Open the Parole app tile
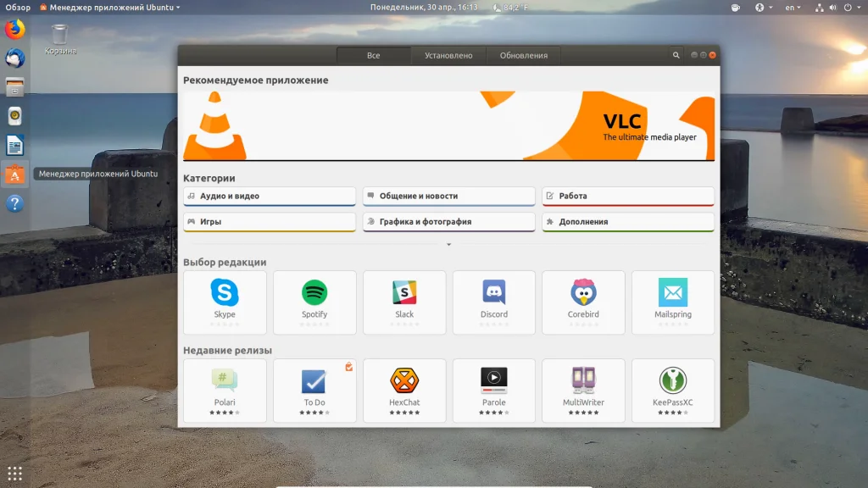 tap(494, 391)
